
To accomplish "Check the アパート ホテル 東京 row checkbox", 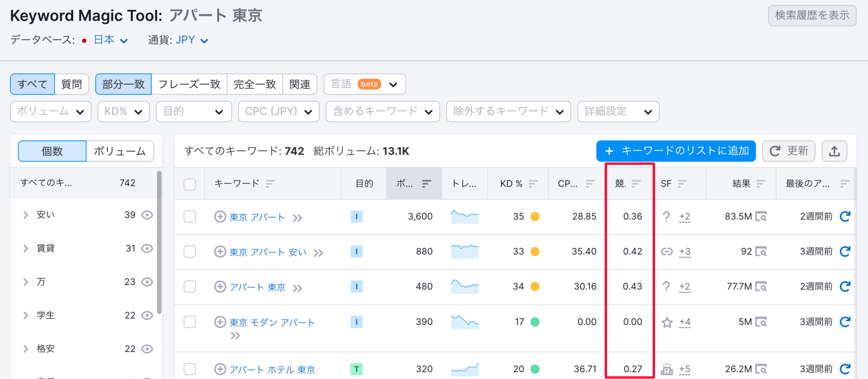I will point(189,369).
